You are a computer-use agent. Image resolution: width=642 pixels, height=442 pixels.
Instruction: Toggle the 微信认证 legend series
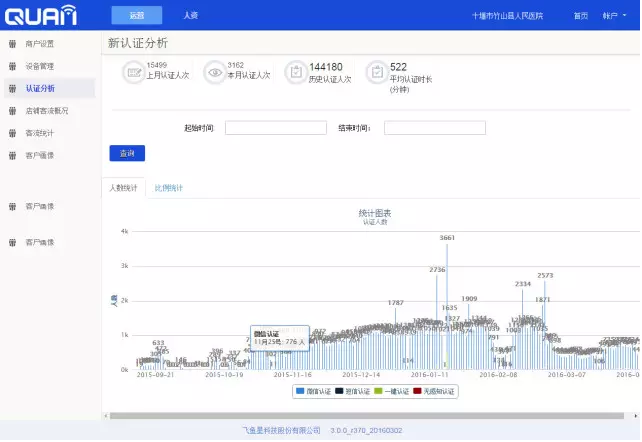pyautogui.click(x=313, y=391)
